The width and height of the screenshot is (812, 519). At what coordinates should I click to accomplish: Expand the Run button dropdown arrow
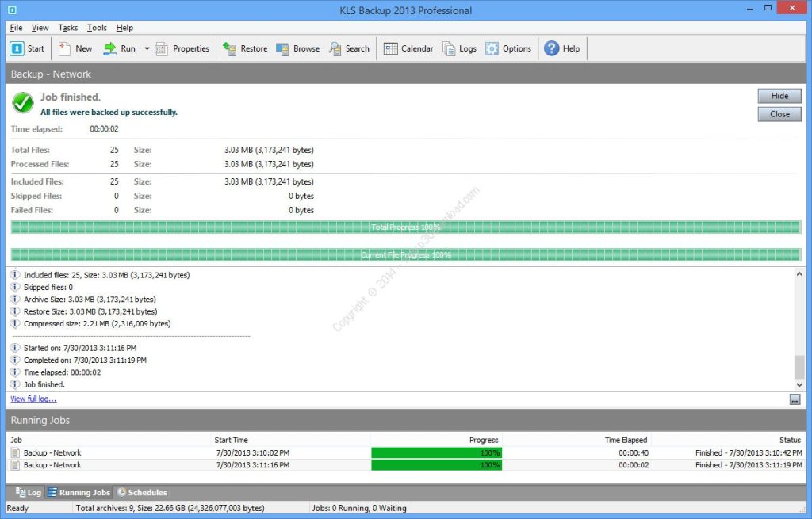pos(147,48)
